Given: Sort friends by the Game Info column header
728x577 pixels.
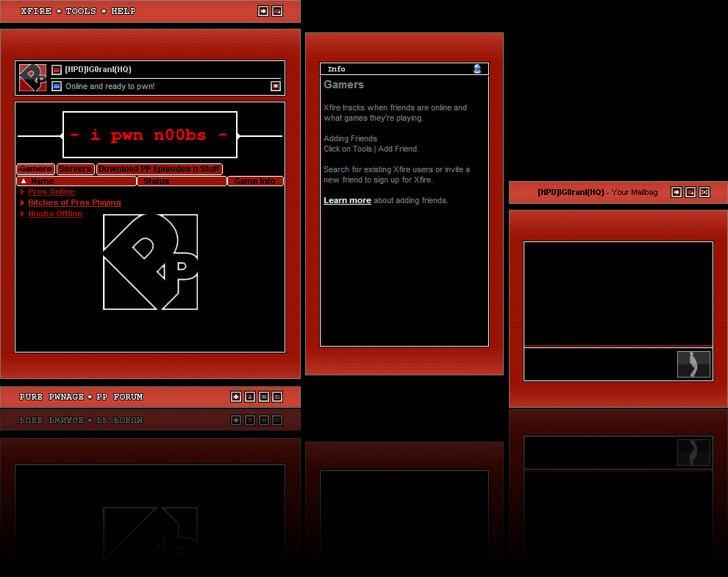Looking at the screenshot, I should pos(255,181).
